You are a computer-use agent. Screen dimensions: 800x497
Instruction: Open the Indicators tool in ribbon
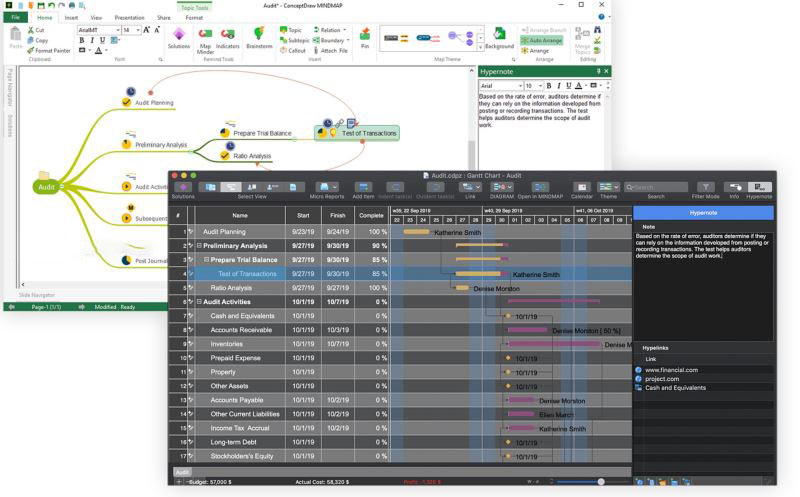pyautogui.click(x=228, y=39)
